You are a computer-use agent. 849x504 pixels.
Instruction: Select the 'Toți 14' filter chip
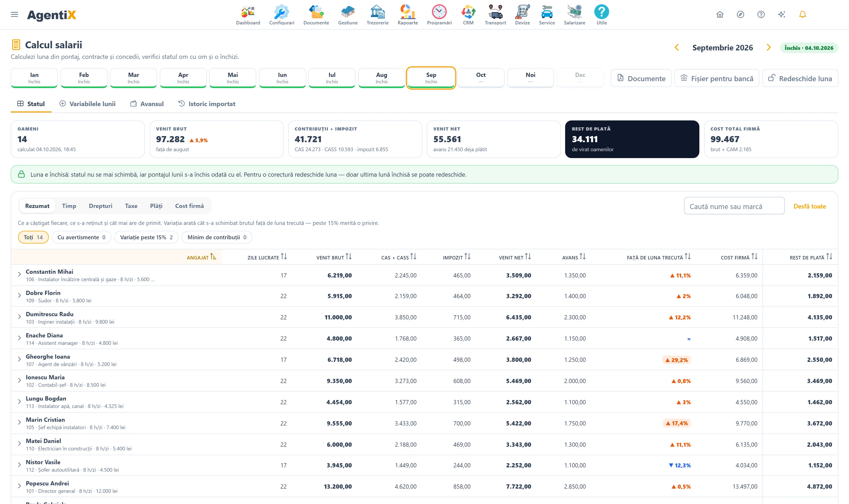[33, 237]
